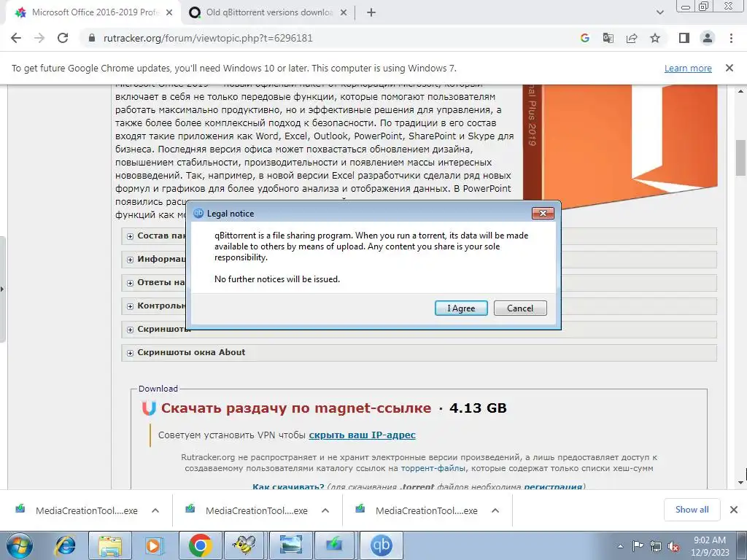Open the торрент-файлы link

coord(433,469)
